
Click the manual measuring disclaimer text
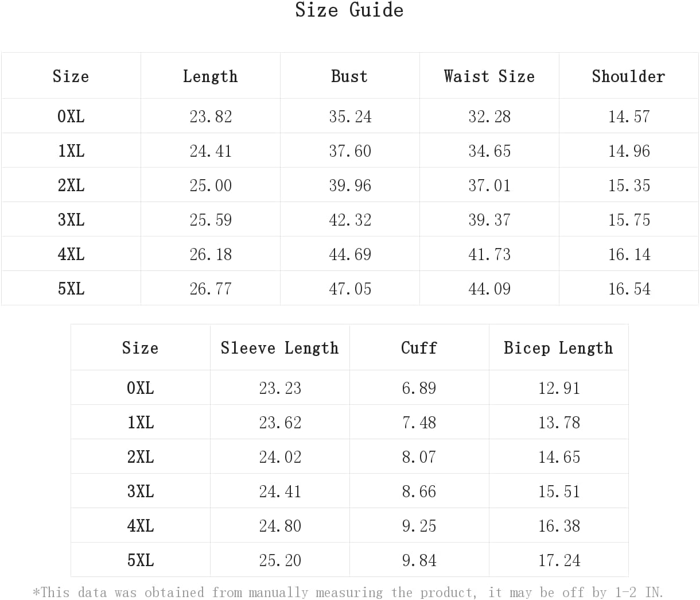pos(348,592)
